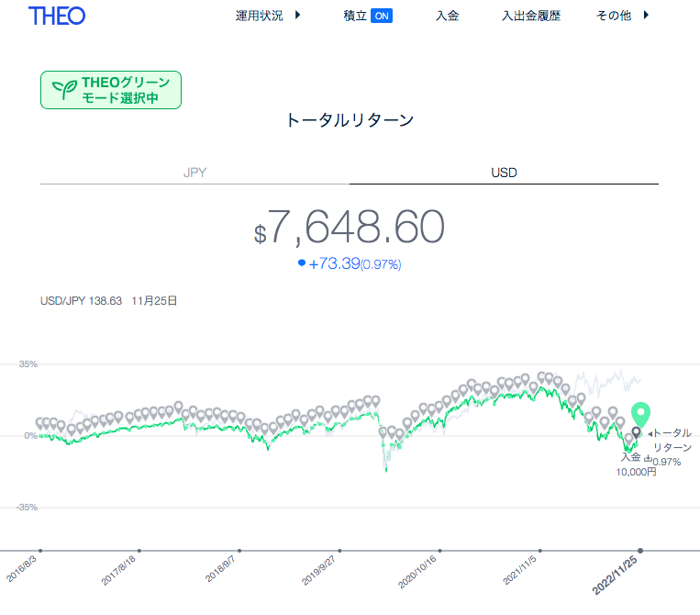
Task: Toggle the 積立 ON switch
Action: [x=382, y=17]
